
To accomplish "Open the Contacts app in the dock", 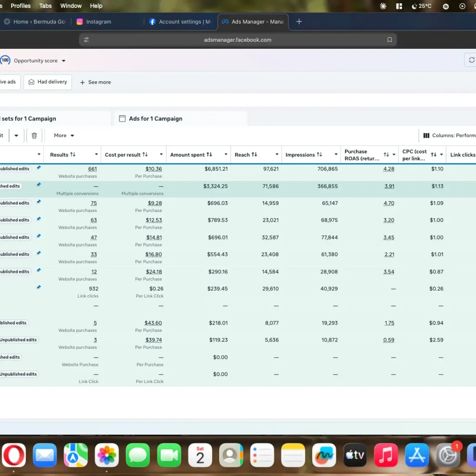I will (231, 455).
